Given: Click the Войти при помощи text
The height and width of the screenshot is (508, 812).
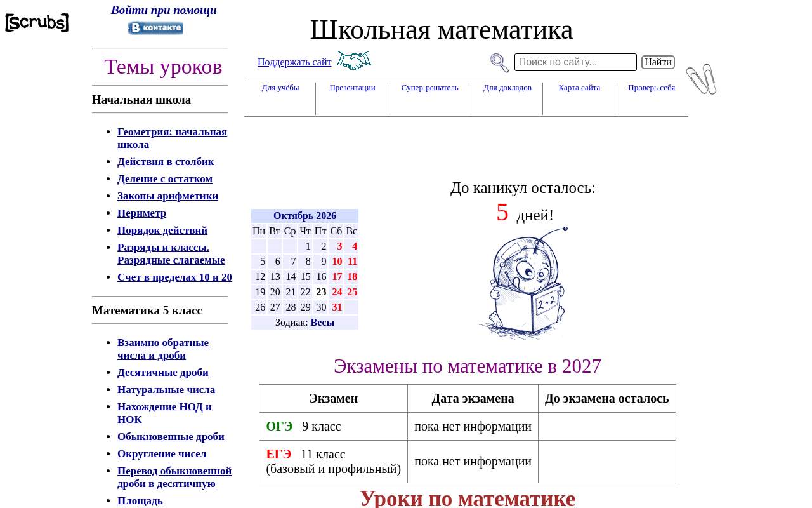Looking at the screenshot, I should pyautogui.click(x=164, y=10).
